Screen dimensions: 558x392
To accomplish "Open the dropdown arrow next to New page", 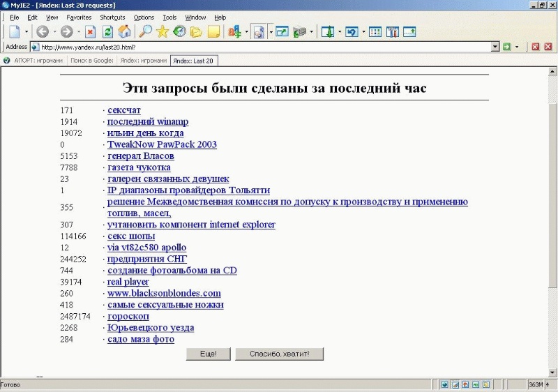I will (27, 32).
